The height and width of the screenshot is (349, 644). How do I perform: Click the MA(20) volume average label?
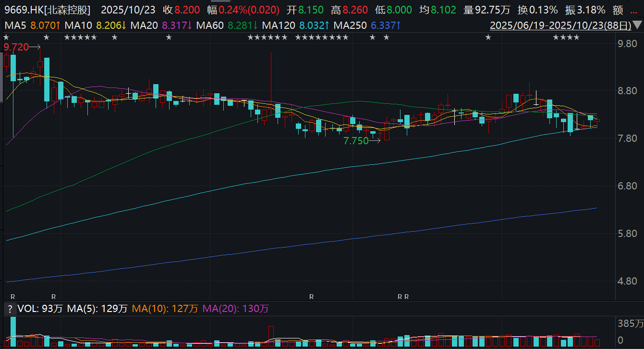[219, 309]
